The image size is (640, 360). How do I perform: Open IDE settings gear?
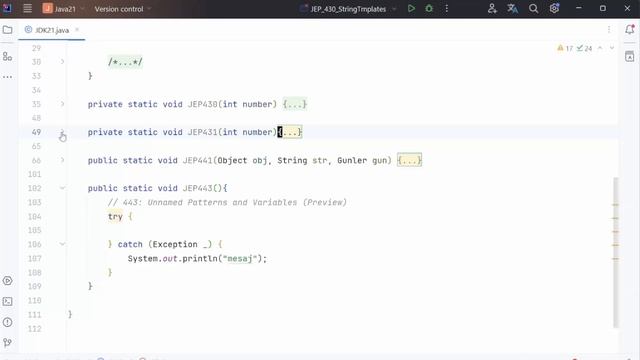(x=554, y=8)
